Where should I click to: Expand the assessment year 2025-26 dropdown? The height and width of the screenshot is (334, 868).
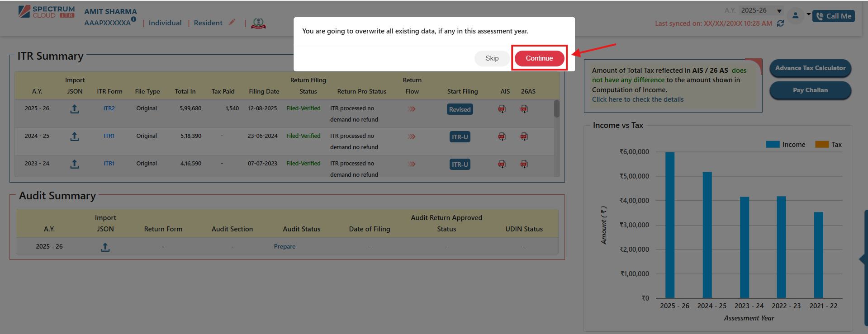pos(779,11)
